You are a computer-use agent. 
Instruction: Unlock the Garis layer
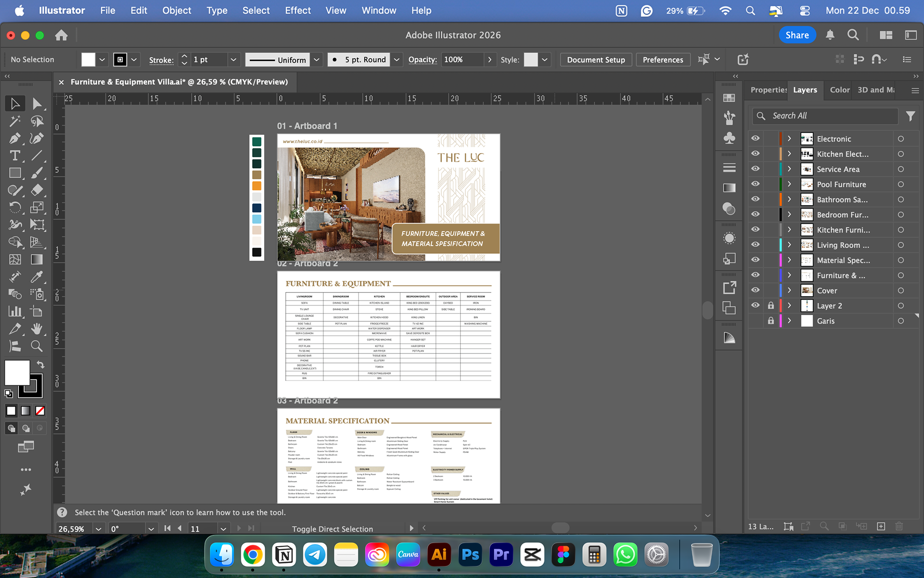point(770,321)
